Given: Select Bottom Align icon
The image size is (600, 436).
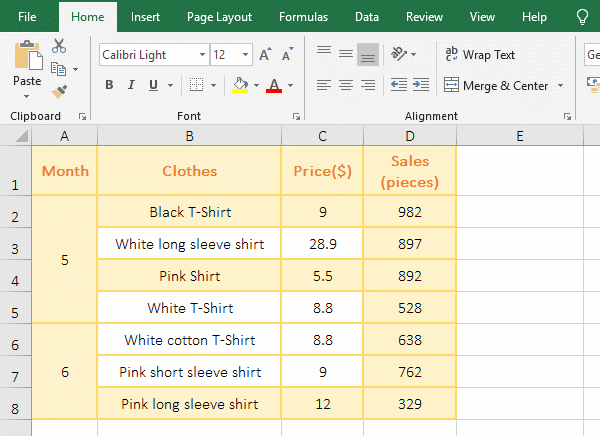Looking at the screenshot, I should click(x=368, y=54).
